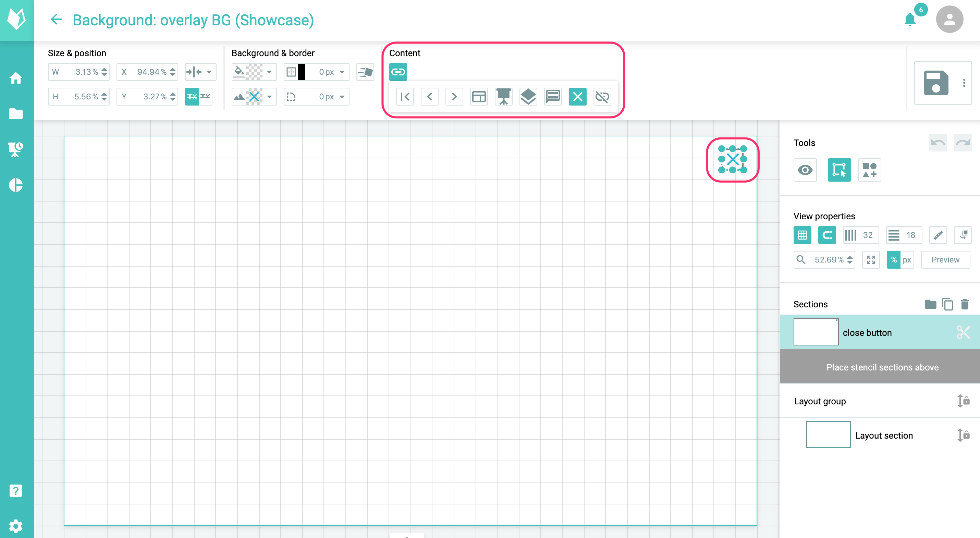
Task: Click the Y position stepper arrows
Action: pos(172,97)
